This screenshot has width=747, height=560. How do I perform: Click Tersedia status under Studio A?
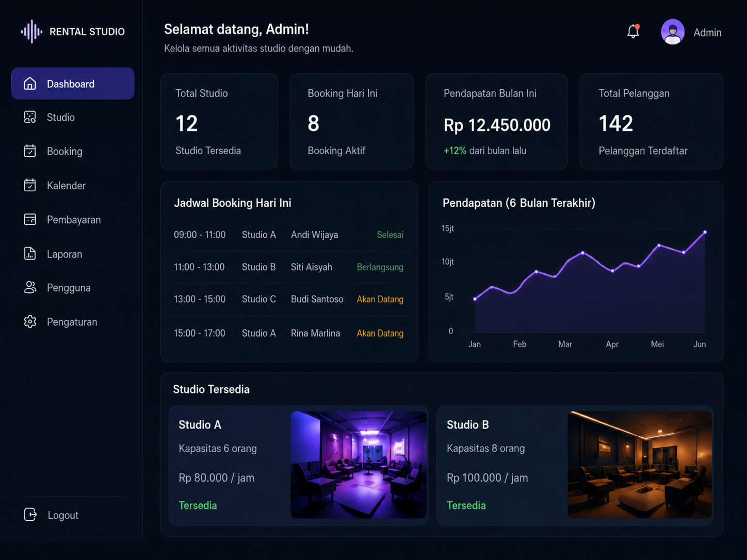198,505
